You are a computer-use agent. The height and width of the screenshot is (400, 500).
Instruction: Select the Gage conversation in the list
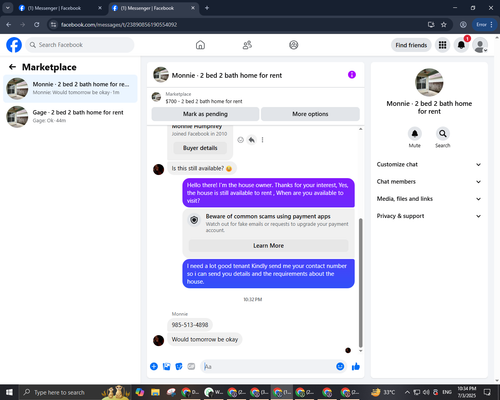pyautogui.click(x=70, y=117)
